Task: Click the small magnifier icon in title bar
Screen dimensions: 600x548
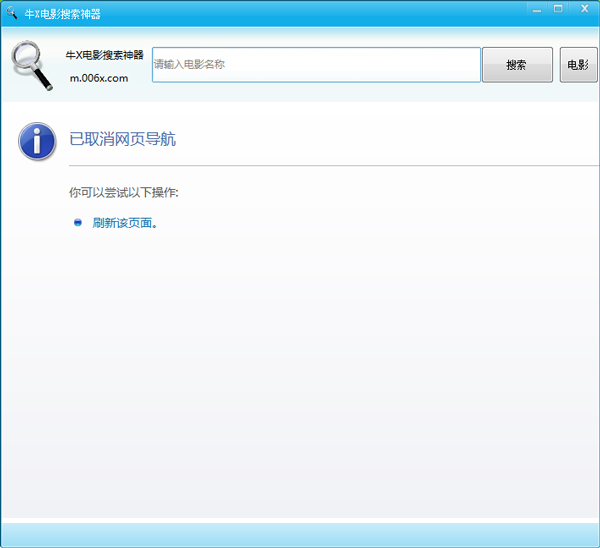Action: [11, 14]
